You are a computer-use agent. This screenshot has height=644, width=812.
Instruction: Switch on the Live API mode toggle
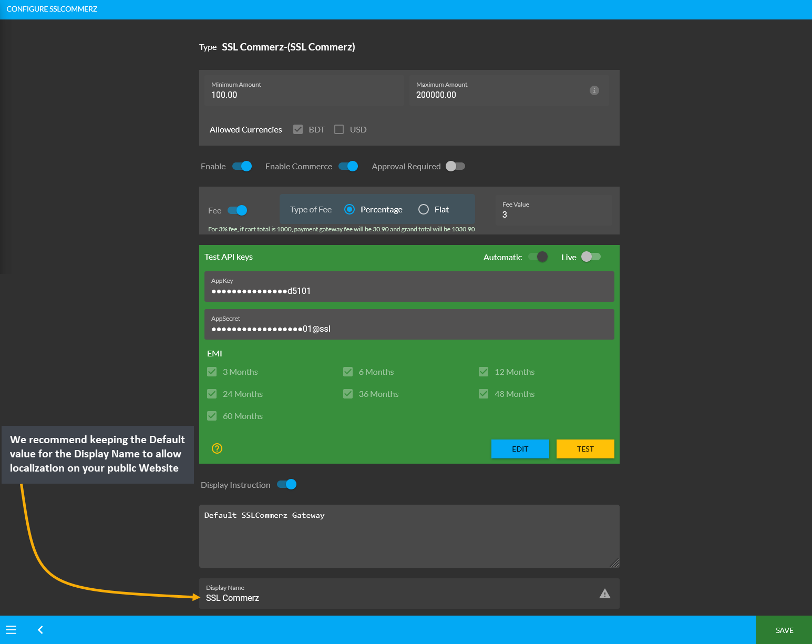(591, 257)
